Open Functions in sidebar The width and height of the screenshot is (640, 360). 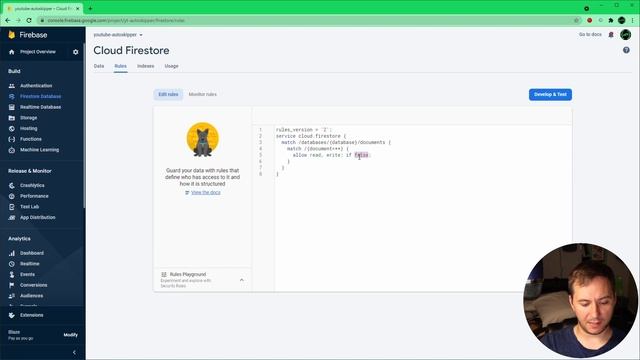click(x=31, y=139)
